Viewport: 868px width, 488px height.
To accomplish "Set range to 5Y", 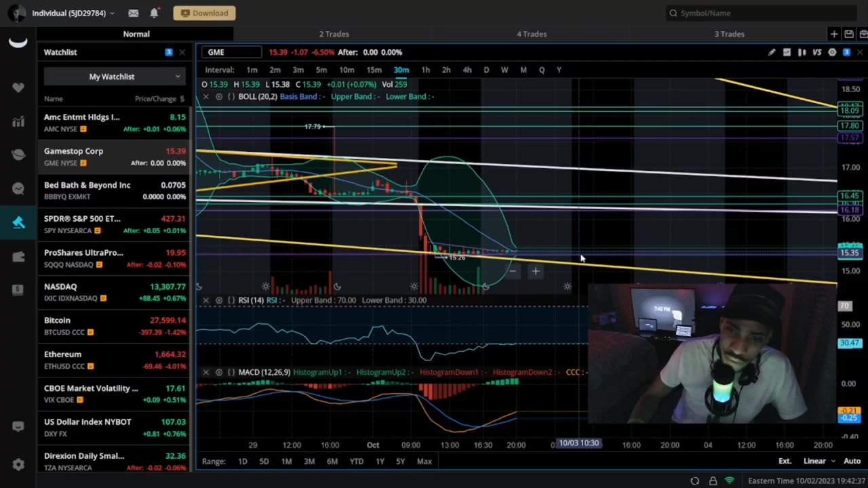I will (400, 461).
